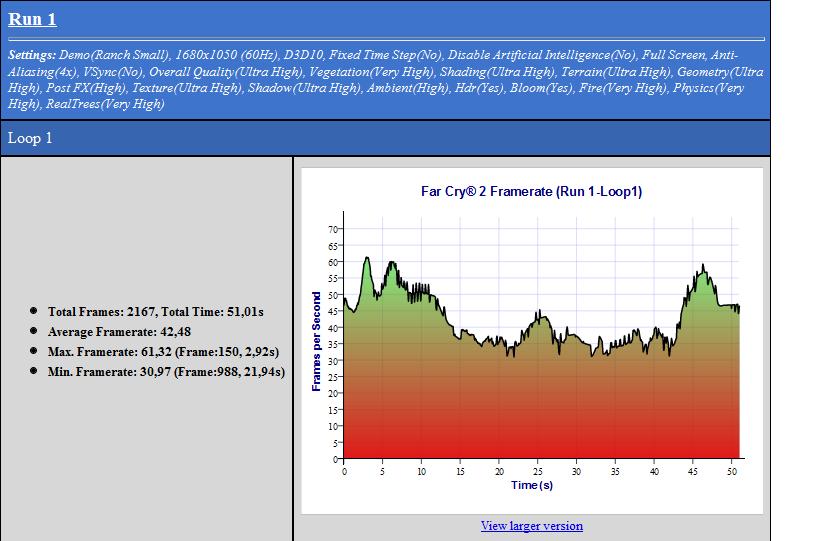The width and height of the screenshot is (840, 541).
Task: Click the chart title Far Cry 2 Framerate
Action: pos(531,191)
